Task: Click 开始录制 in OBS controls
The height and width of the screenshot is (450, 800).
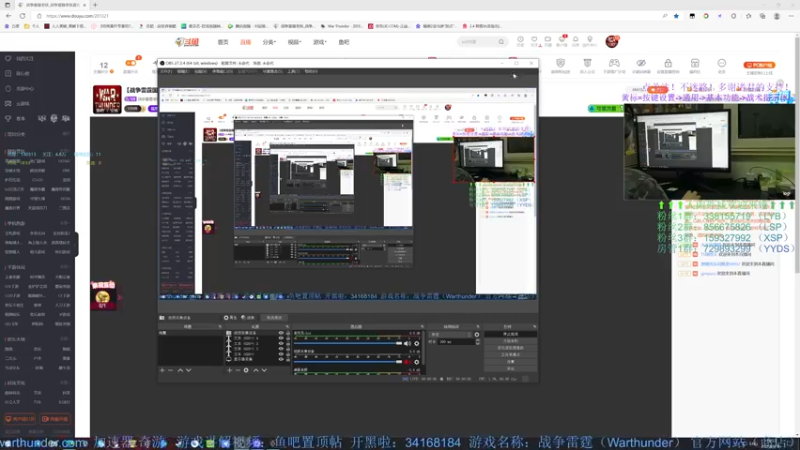Action: [x=510, y=341]
